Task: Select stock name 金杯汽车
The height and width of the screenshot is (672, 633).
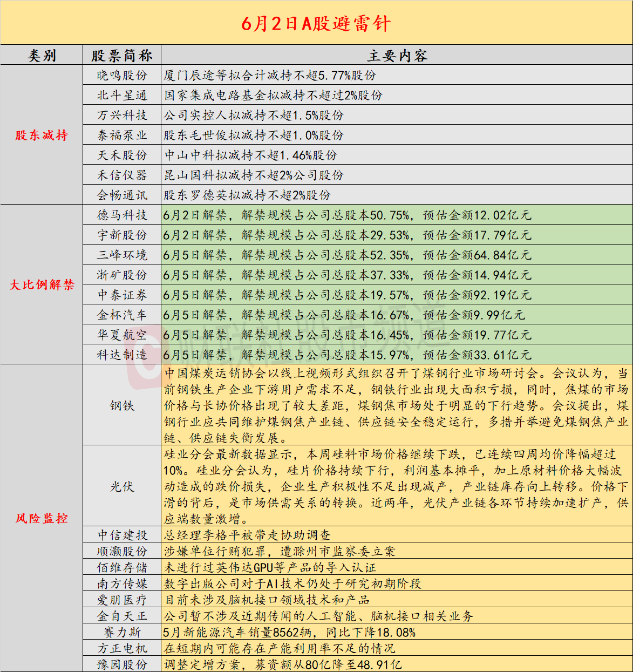Action: click(x=122, y=315)
